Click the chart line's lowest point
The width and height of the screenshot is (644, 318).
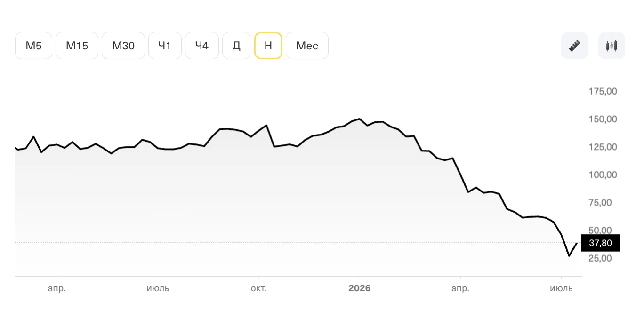tap(569, 256)
